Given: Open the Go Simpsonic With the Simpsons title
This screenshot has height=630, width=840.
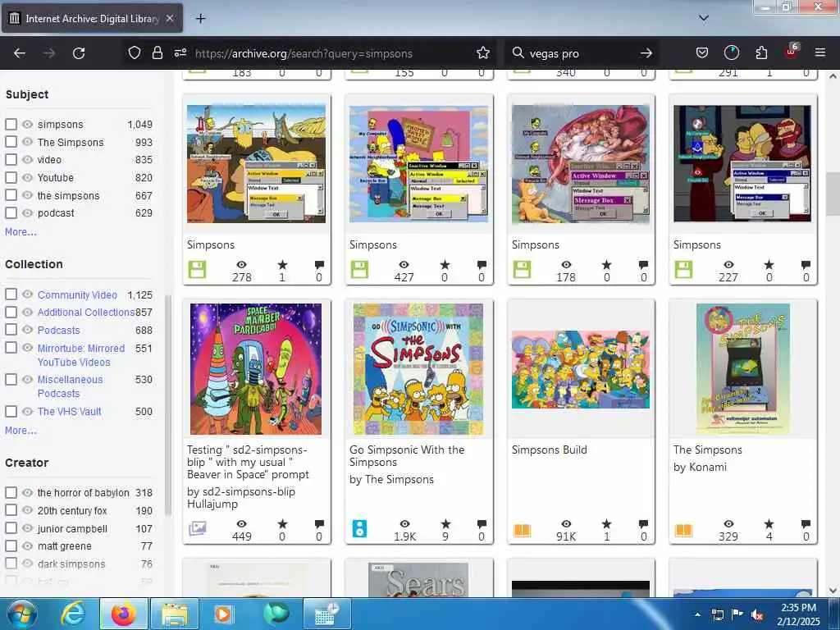Looking at the screenshot, I should pos(407,456).
